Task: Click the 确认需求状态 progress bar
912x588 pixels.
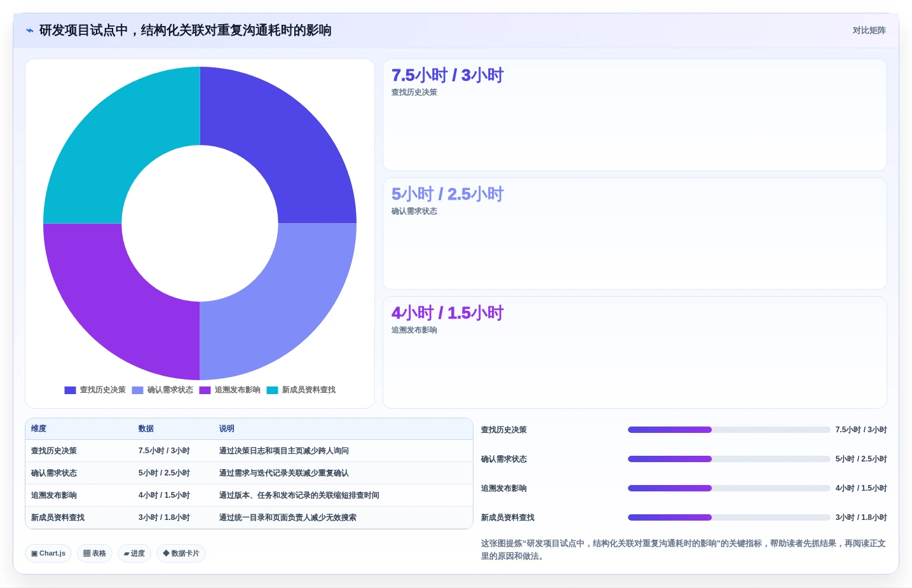Action: click(x=729, y=459)
